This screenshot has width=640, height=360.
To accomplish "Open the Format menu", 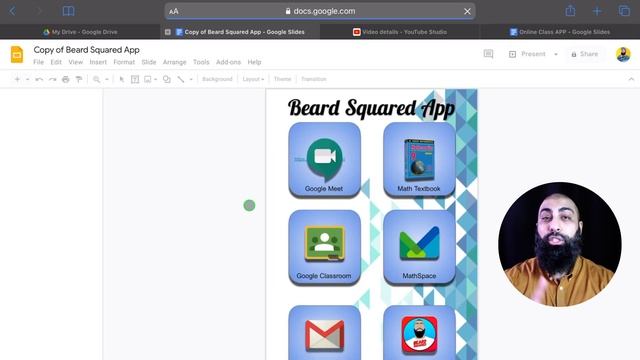I will pyautogui.click(x=124, y=62).
